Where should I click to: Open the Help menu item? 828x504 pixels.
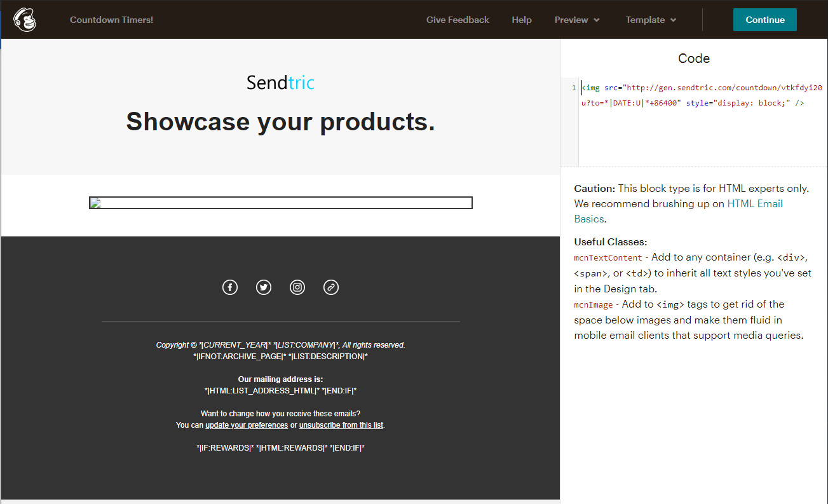coord(522,20)
